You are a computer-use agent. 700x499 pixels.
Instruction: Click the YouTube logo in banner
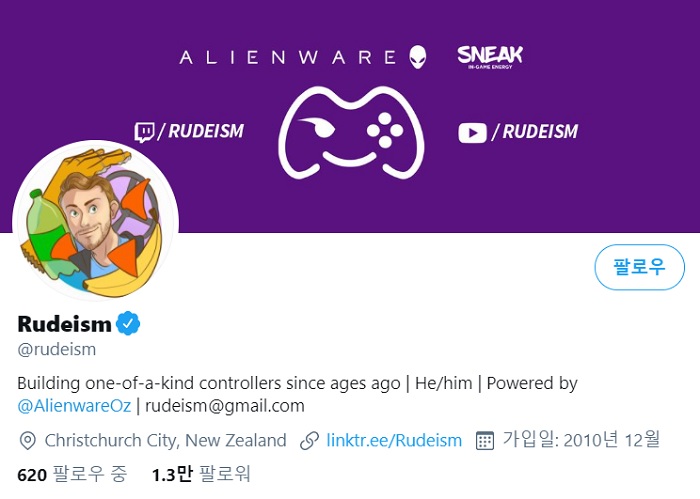(x=472, y=132)
